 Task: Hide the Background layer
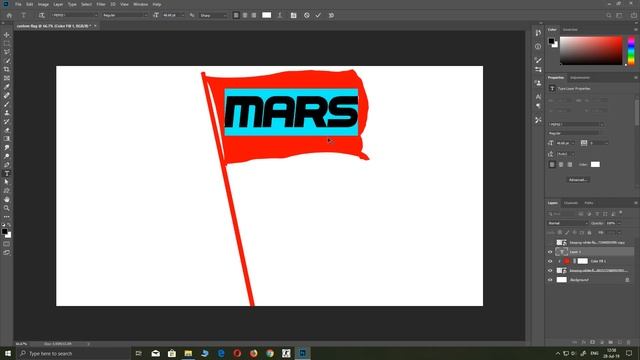tap(550, 280)
